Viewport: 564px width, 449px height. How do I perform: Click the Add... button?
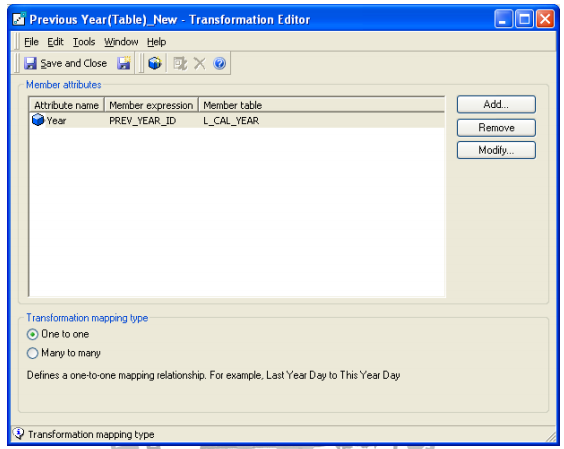(496, 104)
